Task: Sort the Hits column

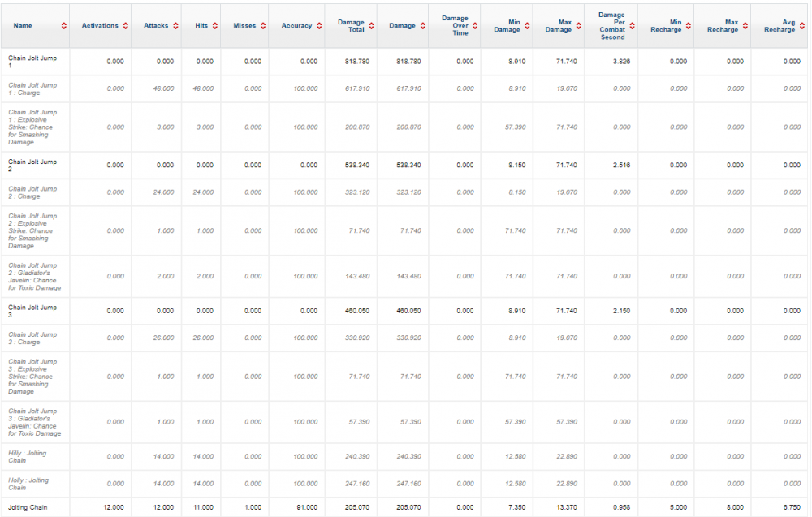Action: point(215,25)
